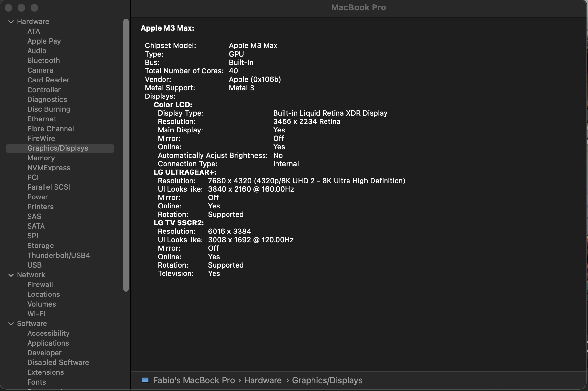Open the Thunderbolt/USB4 section
Viewport: 588px width, 391px height.
tap(58, 255)
